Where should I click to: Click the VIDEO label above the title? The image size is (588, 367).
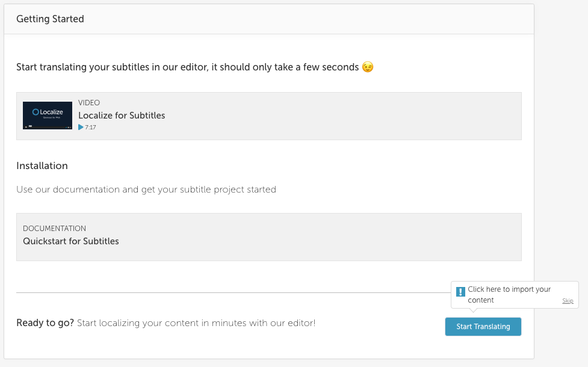click(x=89, y=103)
